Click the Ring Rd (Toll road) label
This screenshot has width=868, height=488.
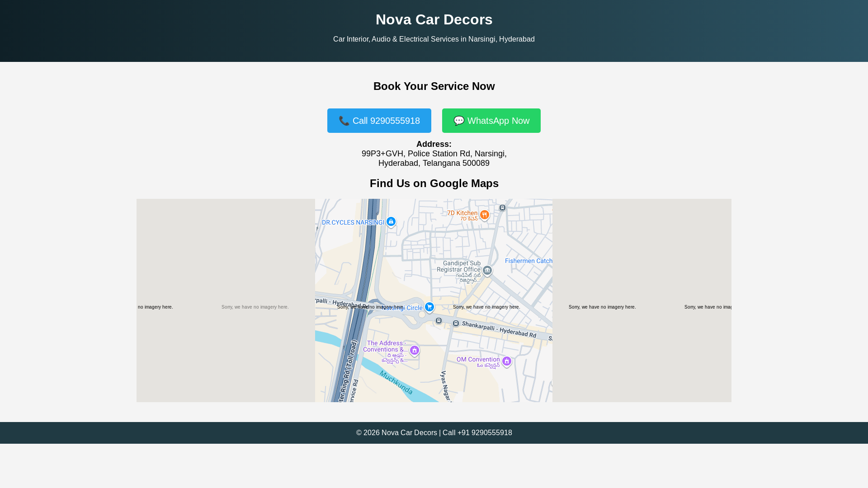click(348, 371)
